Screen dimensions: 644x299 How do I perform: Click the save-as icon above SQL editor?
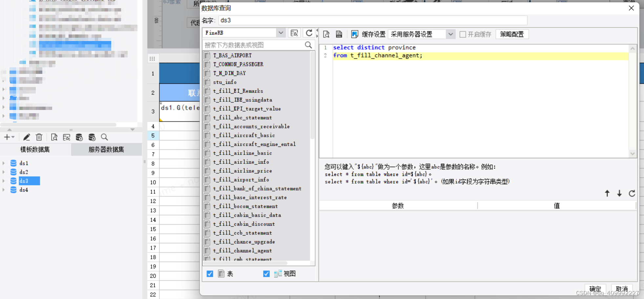(x=339, y=34)
